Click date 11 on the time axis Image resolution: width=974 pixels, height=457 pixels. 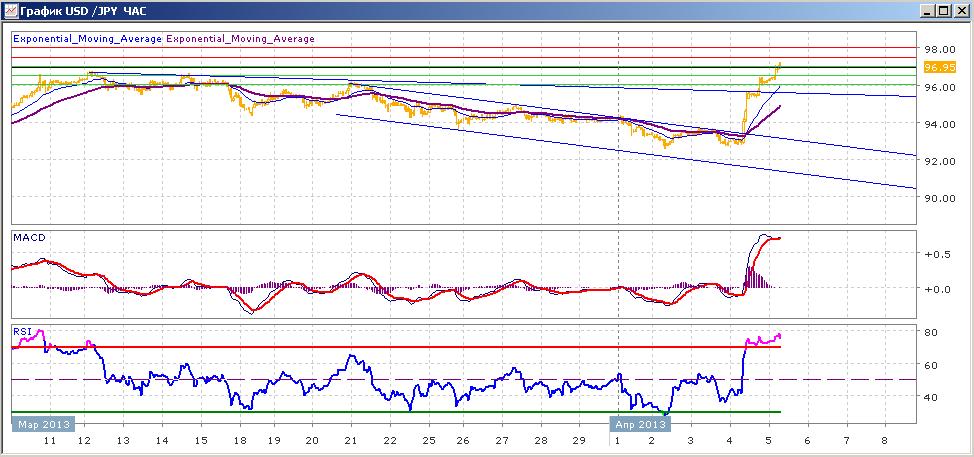coord(50,440)
